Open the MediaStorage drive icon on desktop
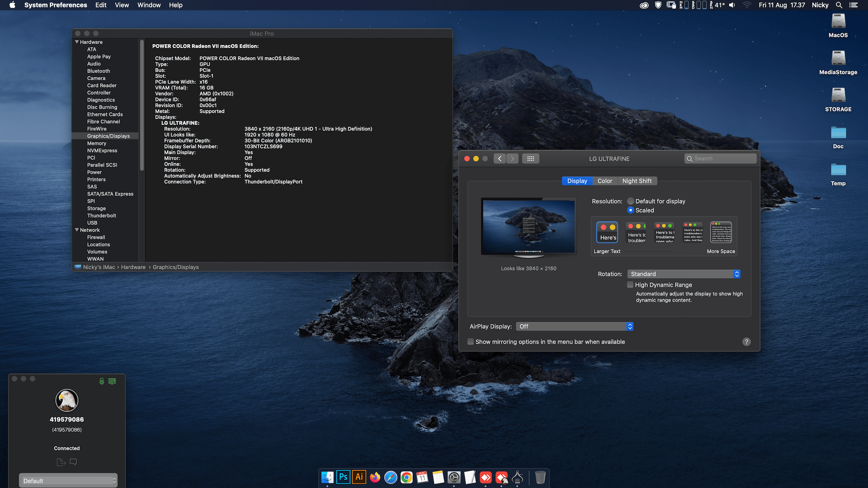The image size is (868, 488). tap(838, 62)
